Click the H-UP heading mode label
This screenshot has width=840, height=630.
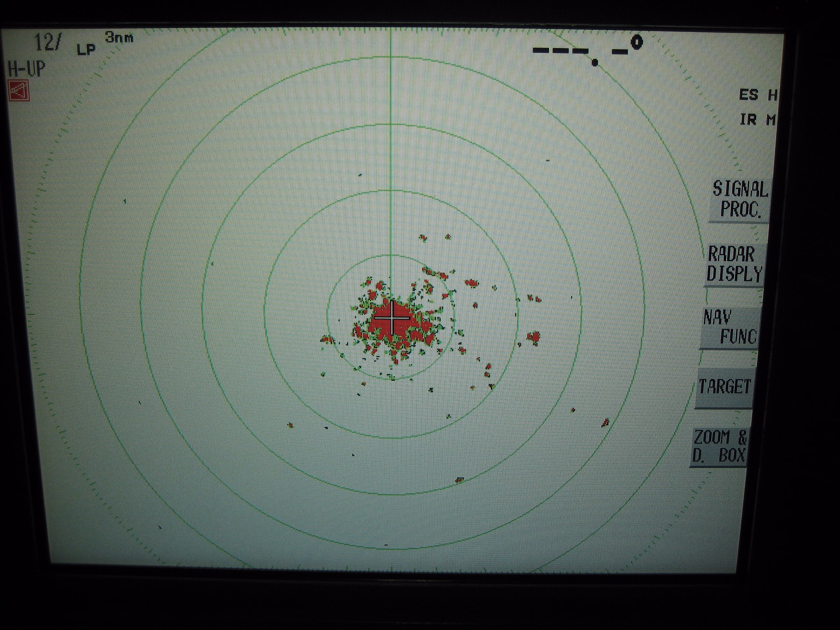27,69
